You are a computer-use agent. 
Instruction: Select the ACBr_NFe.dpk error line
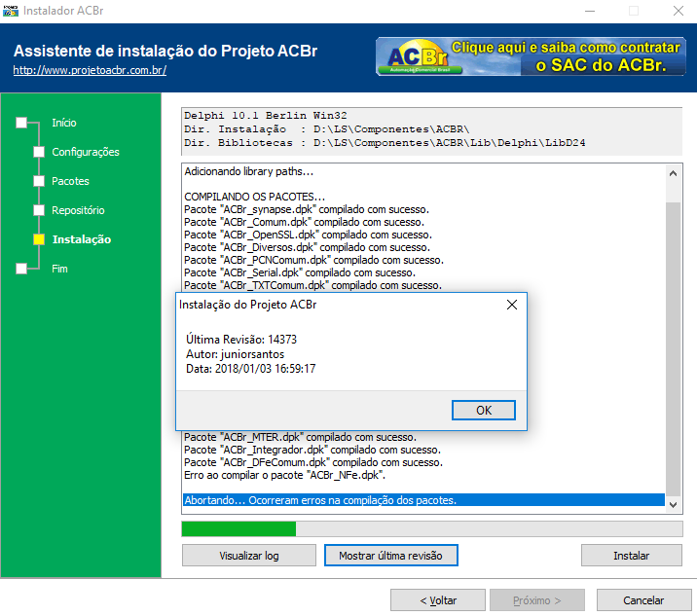coord(284,475)
